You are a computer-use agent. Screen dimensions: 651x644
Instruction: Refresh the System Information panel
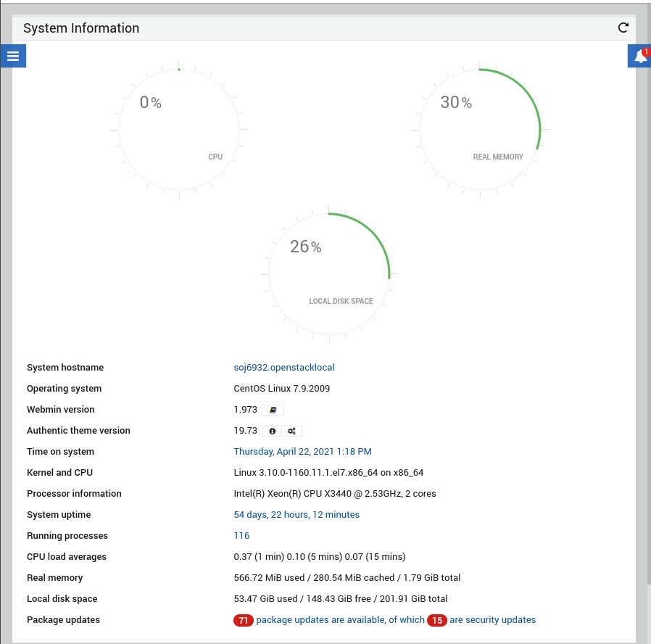pos(623,28)
